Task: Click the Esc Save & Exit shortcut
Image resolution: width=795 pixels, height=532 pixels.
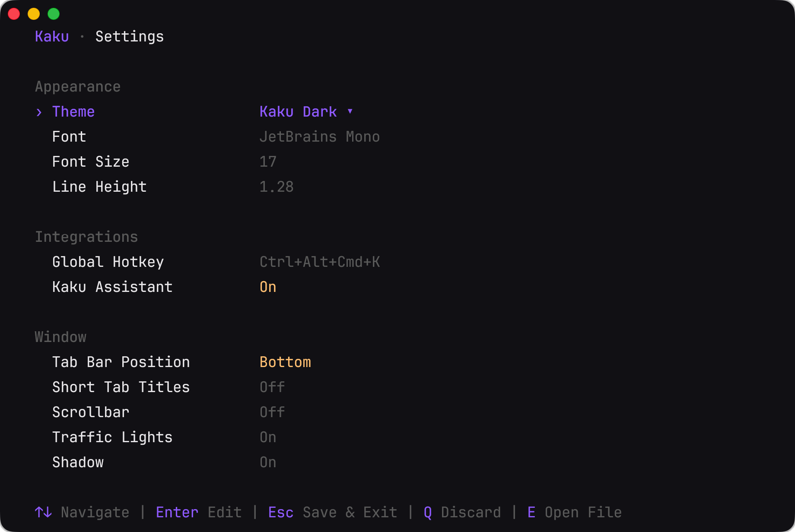Action: coord(332,513)
